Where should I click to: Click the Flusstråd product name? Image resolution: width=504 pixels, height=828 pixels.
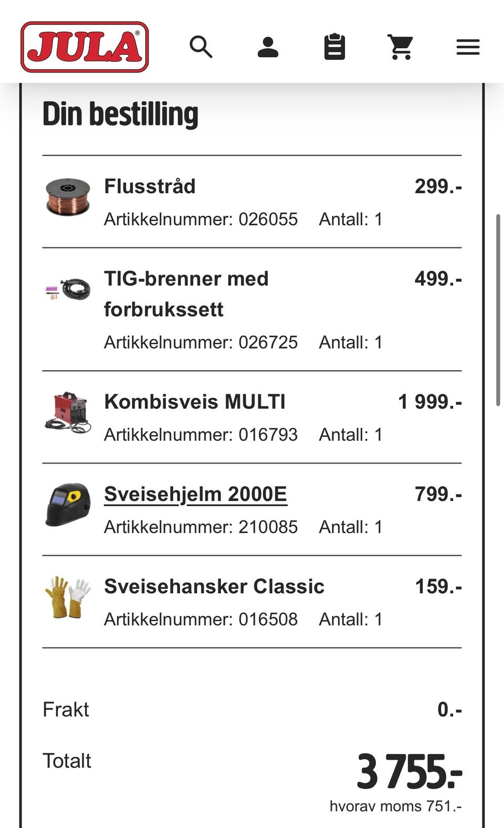click(x=150, y=186)
